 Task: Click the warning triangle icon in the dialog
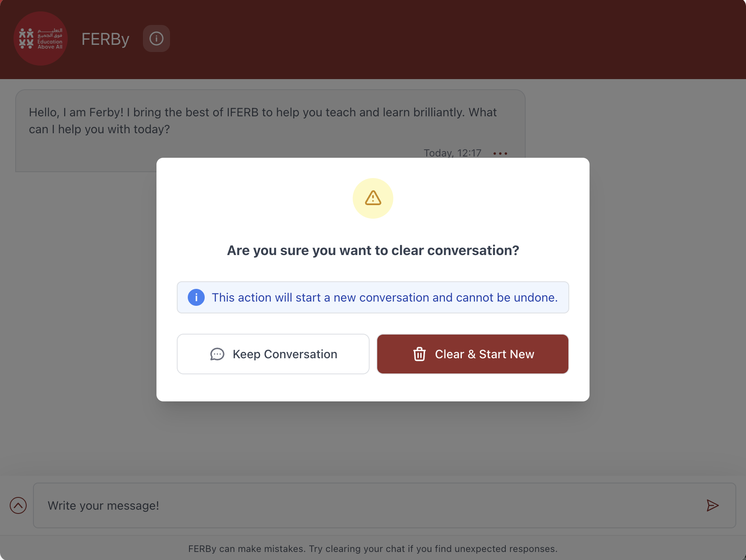click(373, 198)
